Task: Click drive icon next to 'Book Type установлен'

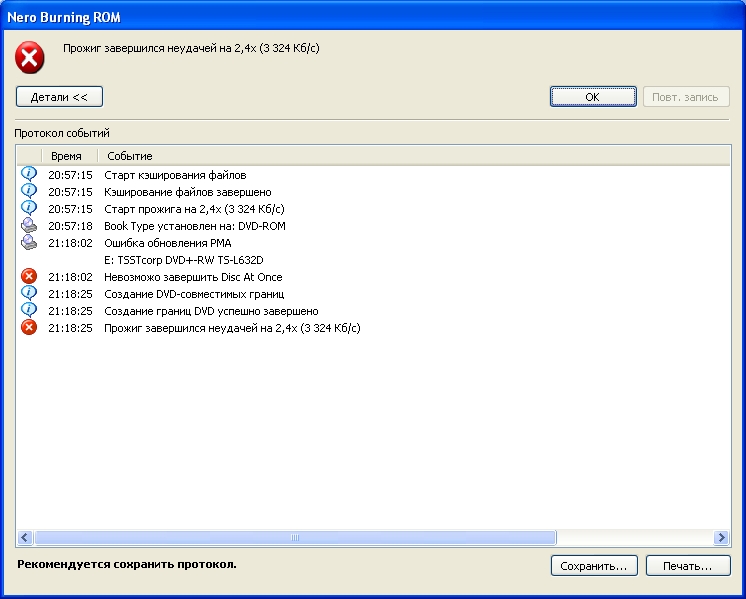Action: 29,226
